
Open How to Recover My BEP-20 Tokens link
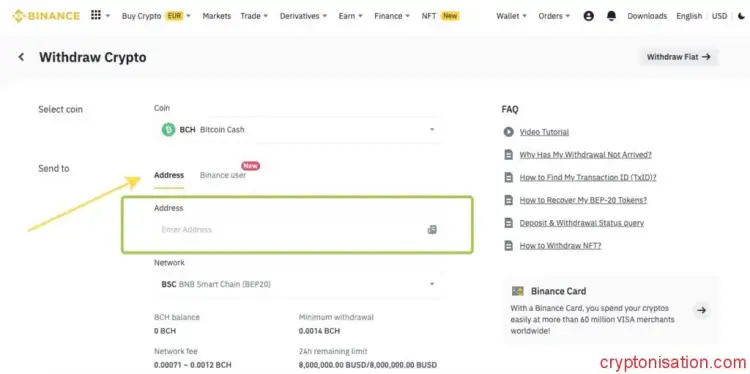pyautogui.click(x=583, y=200)
